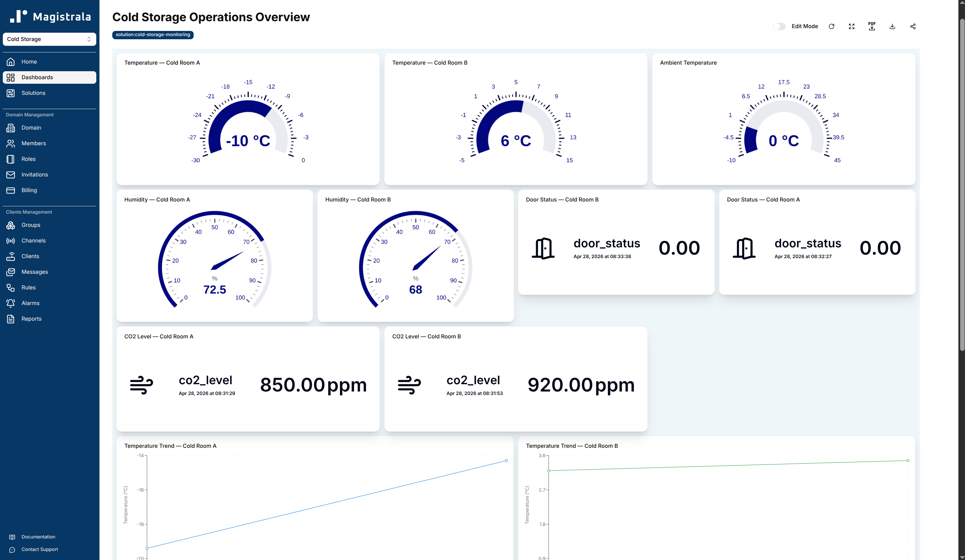This screenshot has width=965, height=560.
Task: Click timestamp Apr 28, 2026 at 08:33:38
Action: click(602, 256)
